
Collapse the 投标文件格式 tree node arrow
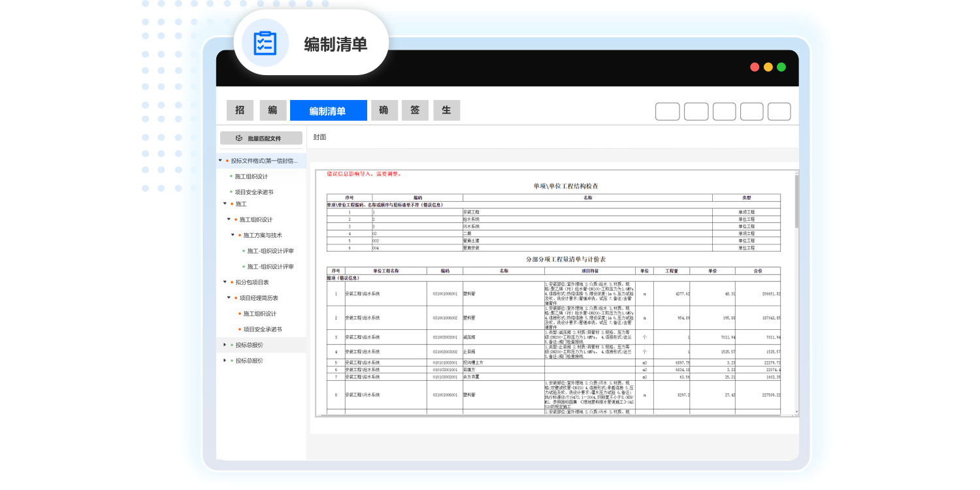pyautogui.click(x=220, y=160)
